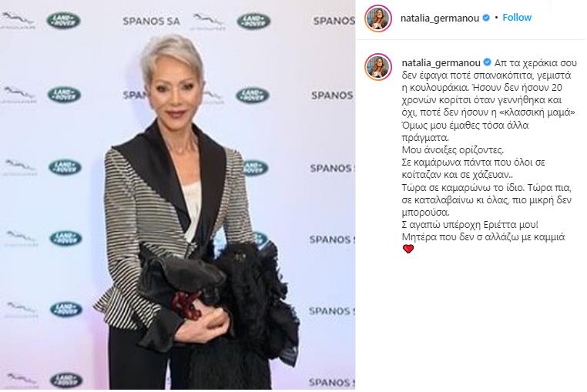Open the profile avatar in the post header

(x=378, y=18)
